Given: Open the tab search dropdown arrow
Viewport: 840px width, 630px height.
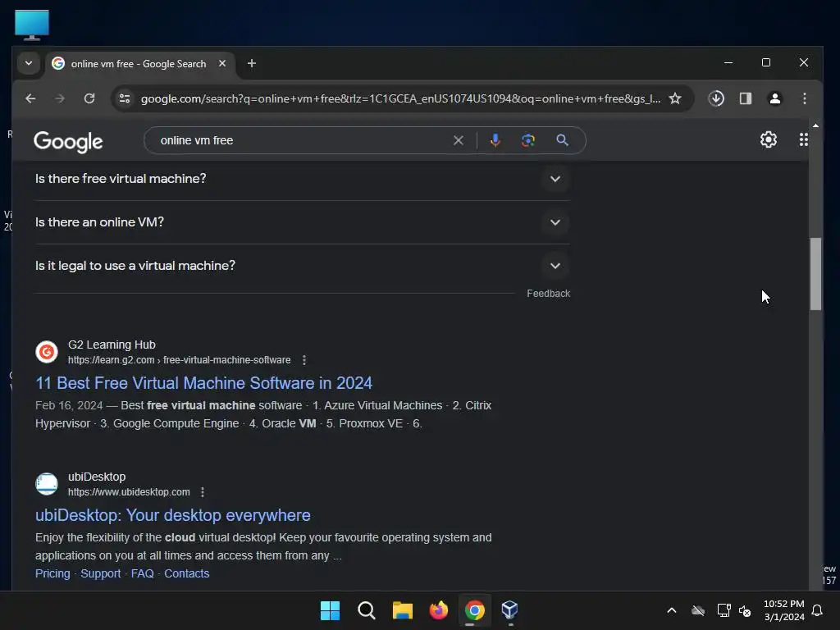Looking at the screenshot, I should click(29, 63).
